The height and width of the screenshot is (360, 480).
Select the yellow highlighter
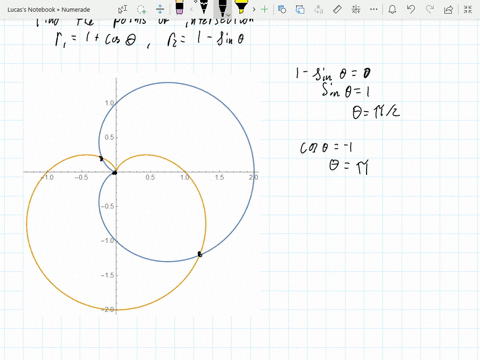(241, 7)
